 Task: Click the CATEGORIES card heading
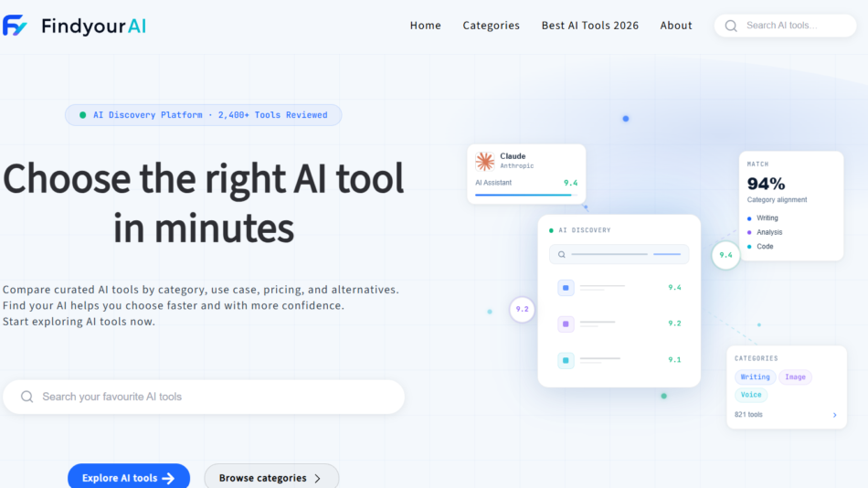(757, 359)
